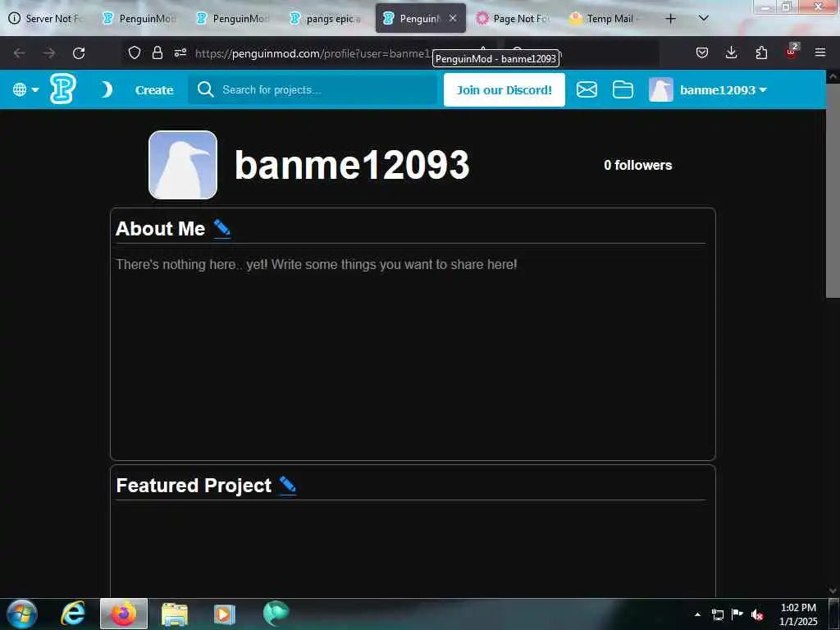840x630 pixels.
Task: Click scrollbar down arrow
Action: (x=833, y=591)
